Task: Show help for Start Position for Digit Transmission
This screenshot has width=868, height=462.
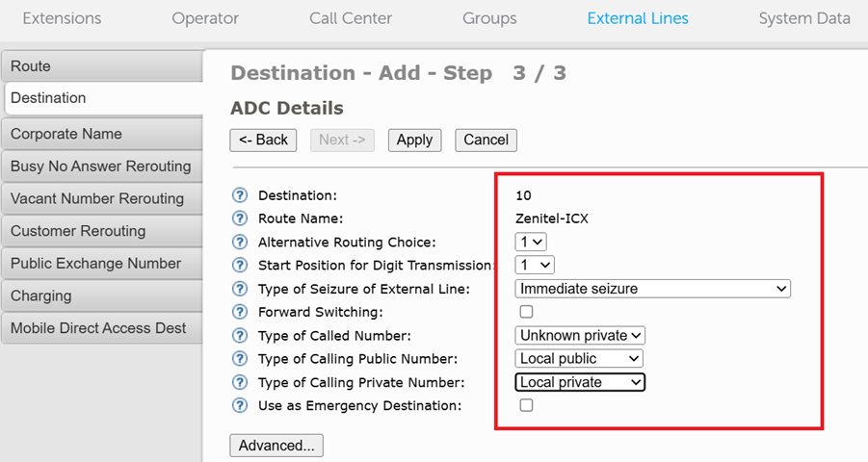Action: (x=240, y=266)
